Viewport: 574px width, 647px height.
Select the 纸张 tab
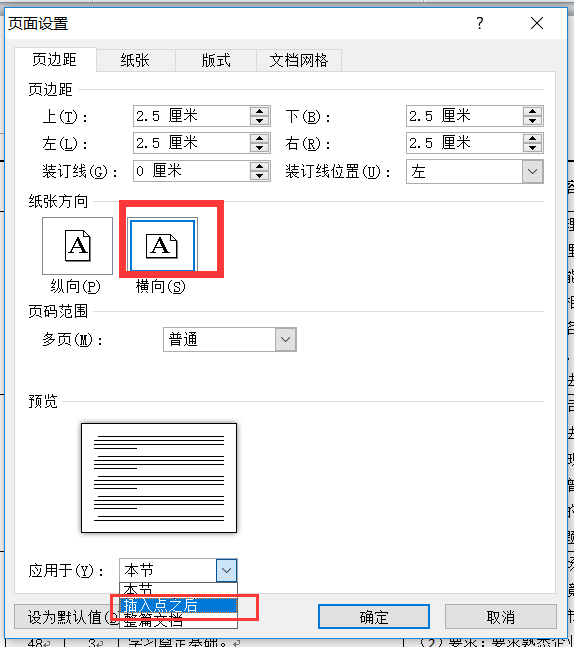135,60
